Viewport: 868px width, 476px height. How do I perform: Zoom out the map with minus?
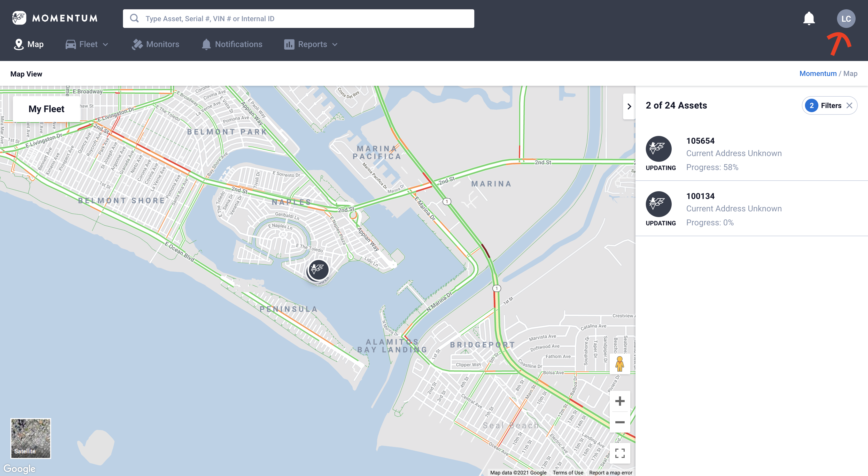tap(620, 422)
